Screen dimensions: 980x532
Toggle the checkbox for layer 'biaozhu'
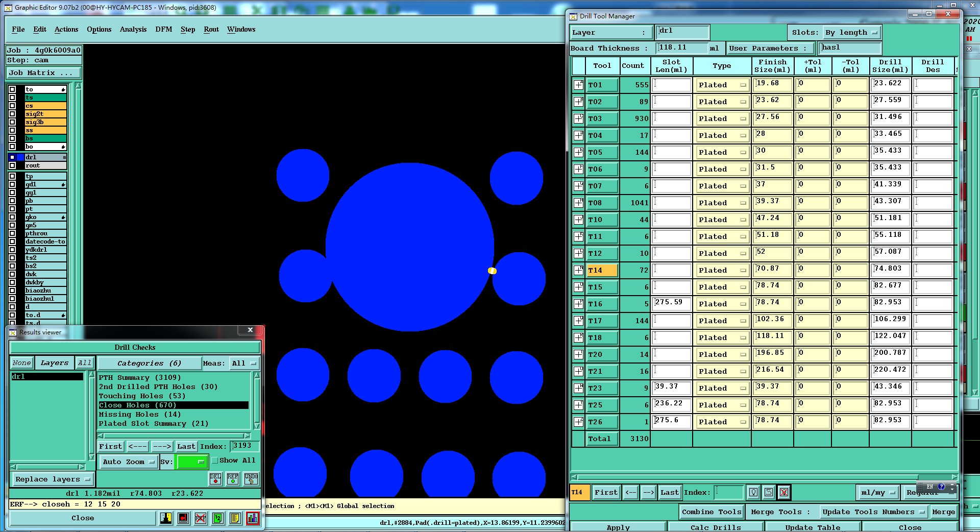click(12, 291)
